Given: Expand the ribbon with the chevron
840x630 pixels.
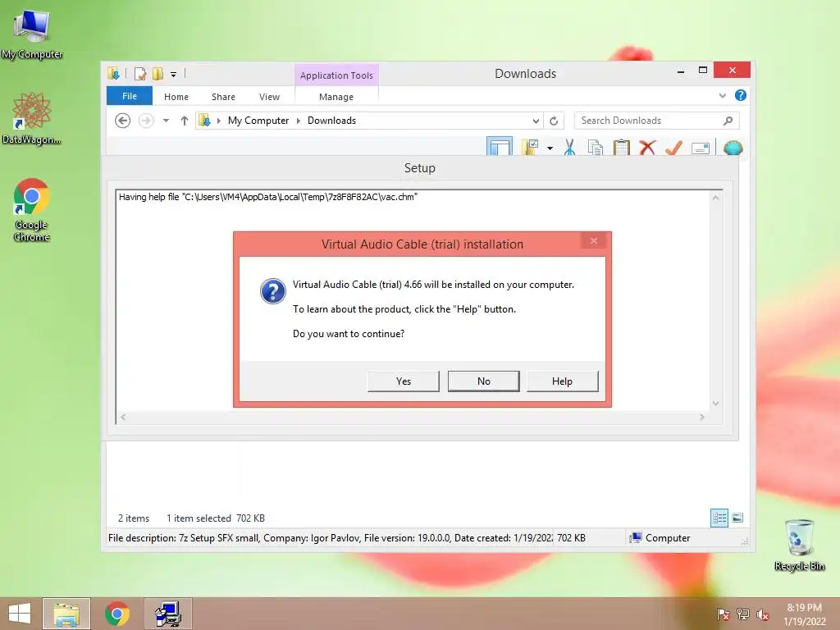Looking at the screenshot, I should [x=722, y=95].
